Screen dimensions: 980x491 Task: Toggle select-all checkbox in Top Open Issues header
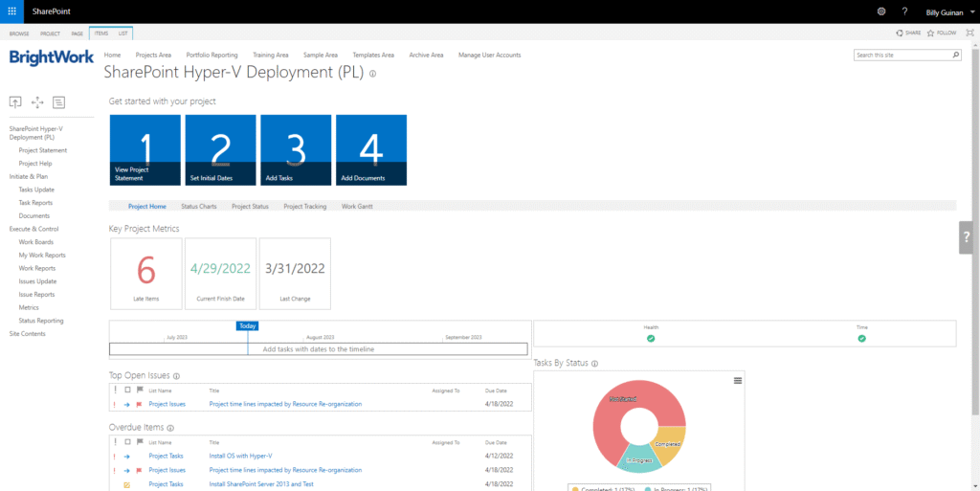coord(127,391)
